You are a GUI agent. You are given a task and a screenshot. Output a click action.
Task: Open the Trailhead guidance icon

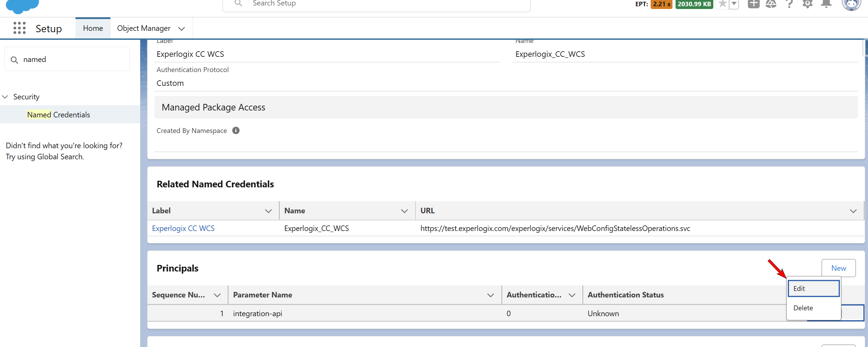771,4
